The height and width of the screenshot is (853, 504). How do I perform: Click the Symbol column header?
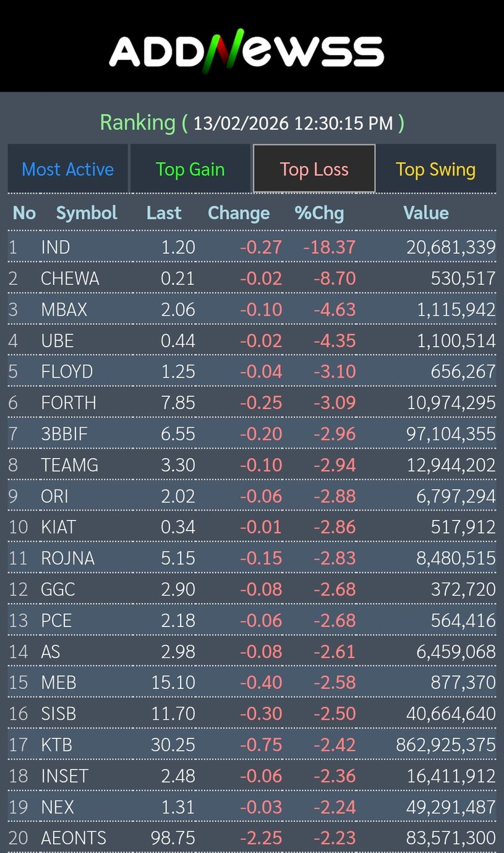click(x=87, y=213)
